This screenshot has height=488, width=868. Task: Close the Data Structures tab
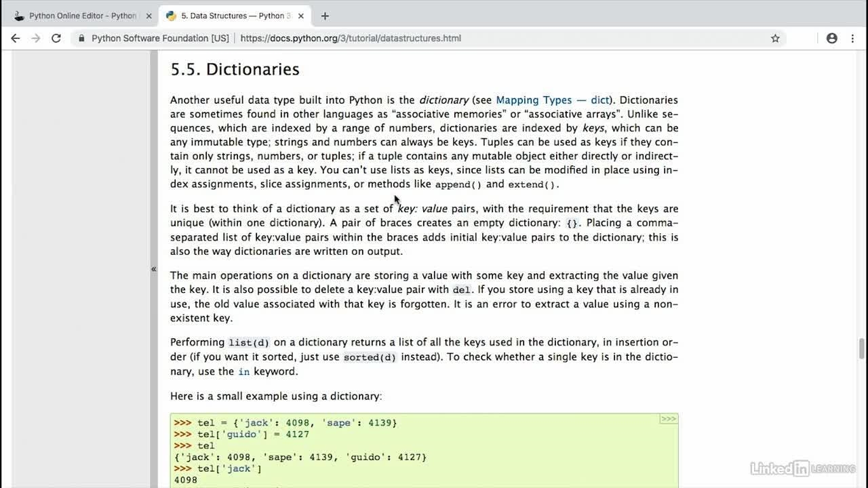[x=302, y=16]
